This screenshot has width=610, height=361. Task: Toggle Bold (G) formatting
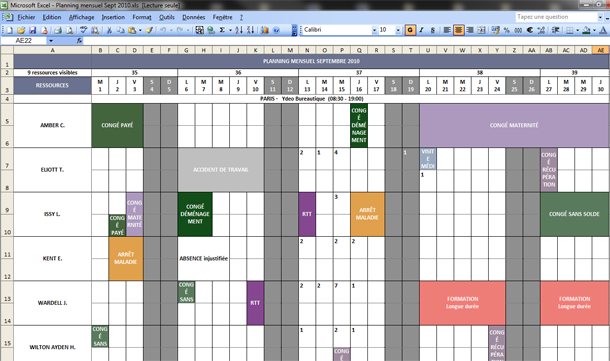410,30
